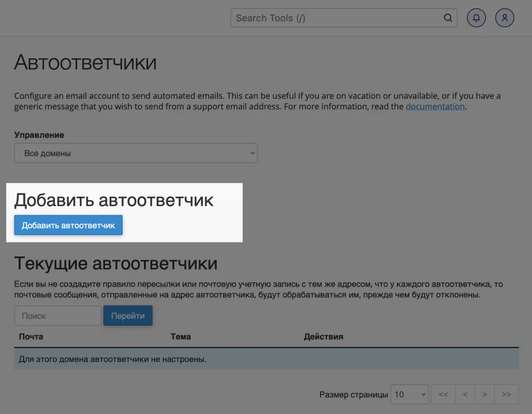Go to first page with << button
The height and width of the screenshot is (414, 532).
(x=443, y=394)
